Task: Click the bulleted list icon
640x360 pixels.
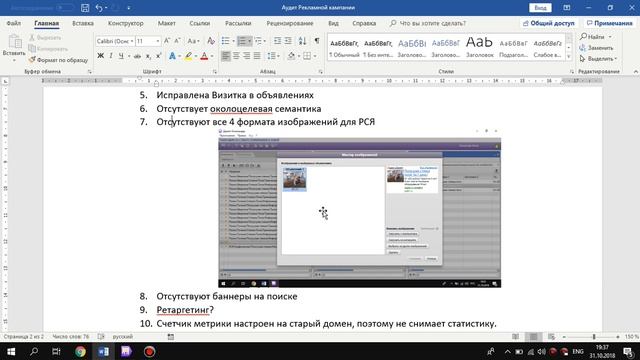Action: 225,41
